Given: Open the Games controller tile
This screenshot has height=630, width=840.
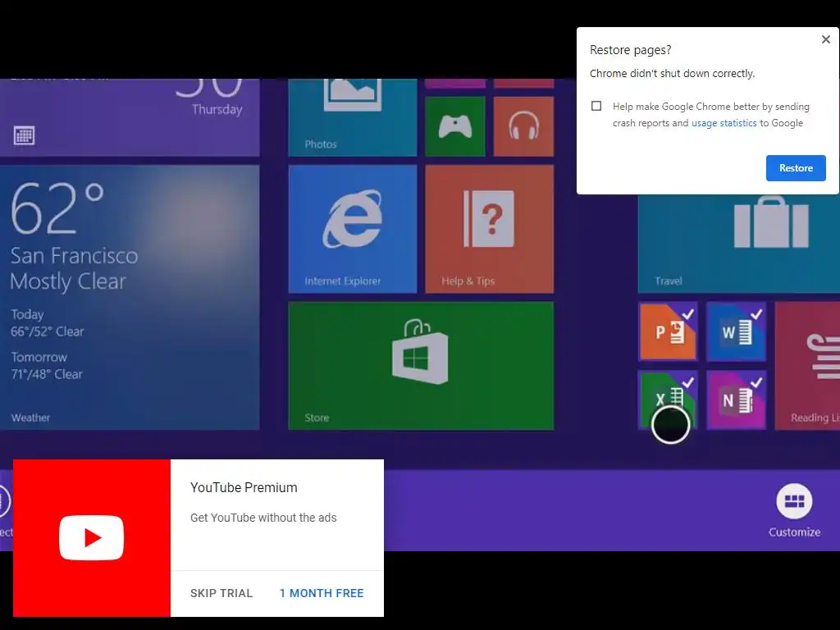Looking at the screenshot, I should (x=454, y=126).
